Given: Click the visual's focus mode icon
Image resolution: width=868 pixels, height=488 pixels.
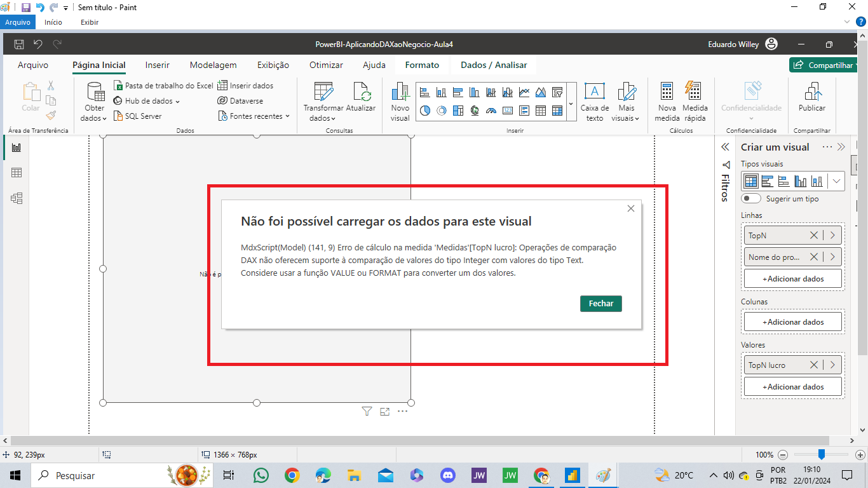Looking at the screenshot, I should pyautogui.click(x=384, y=412).
